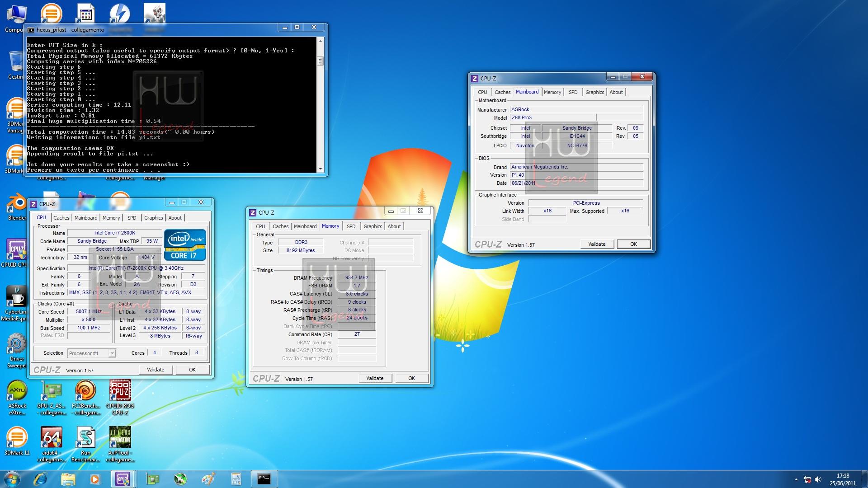Click the Intel Core i7 logo badge
The height and width of the screenshot is (488, 868).
[x=185, y=244]
